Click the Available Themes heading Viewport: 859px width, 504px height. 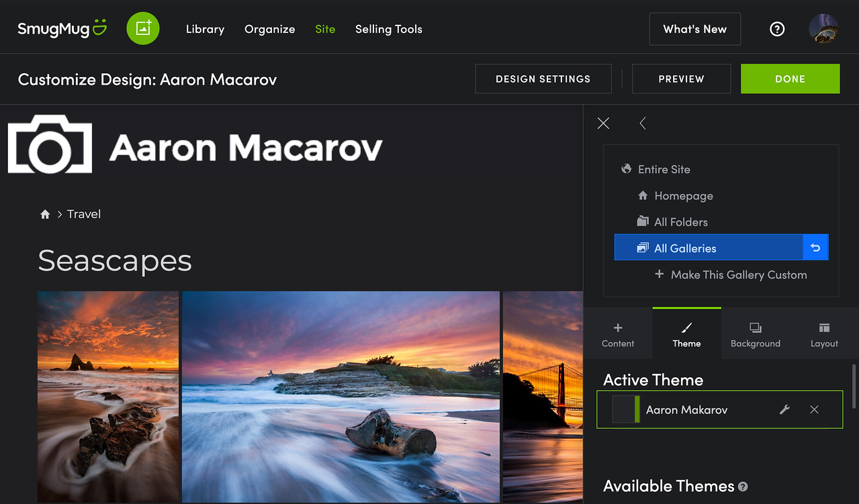(669, 486)
